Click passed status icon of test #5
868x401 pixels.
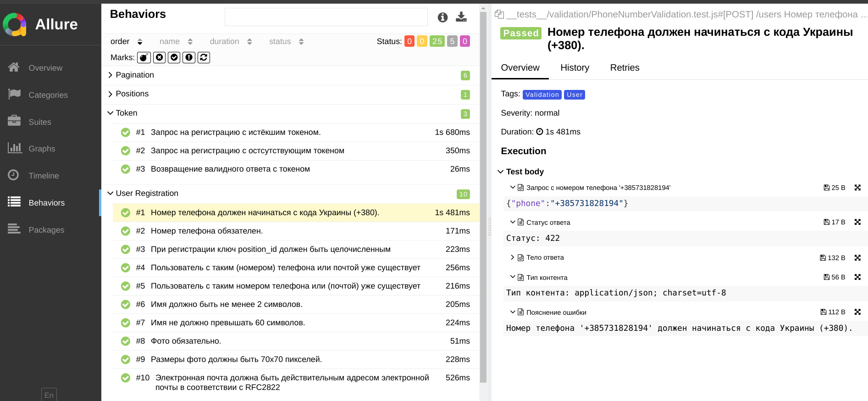(x=126, y=286)
